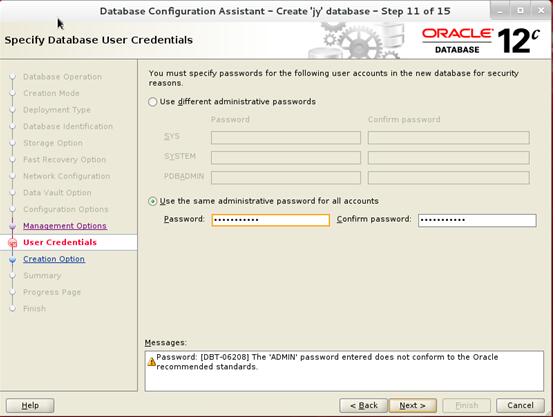Click the Deployment Type step label

tap(57, 110)
